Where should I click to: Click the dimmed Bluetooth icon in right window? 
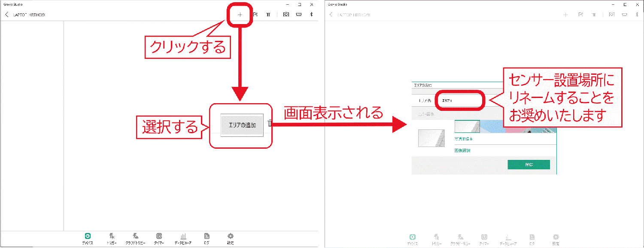pyautogui.click(x=637, y=15)
